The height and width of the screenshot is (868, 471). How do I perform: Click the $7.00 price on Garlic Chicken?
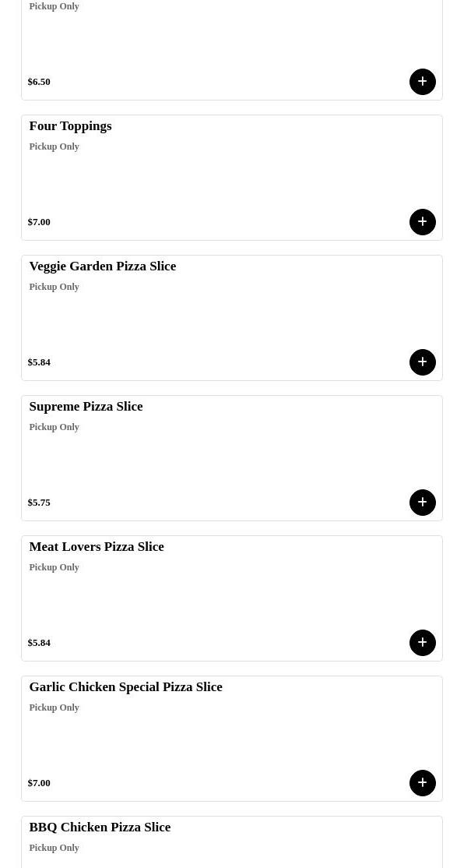click(x=39, y=783)
